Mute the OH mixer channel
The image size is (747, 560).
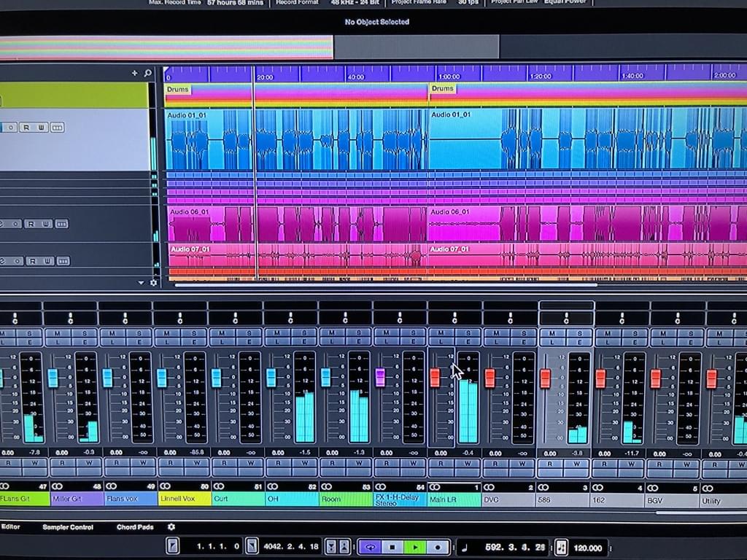[276, 333]
